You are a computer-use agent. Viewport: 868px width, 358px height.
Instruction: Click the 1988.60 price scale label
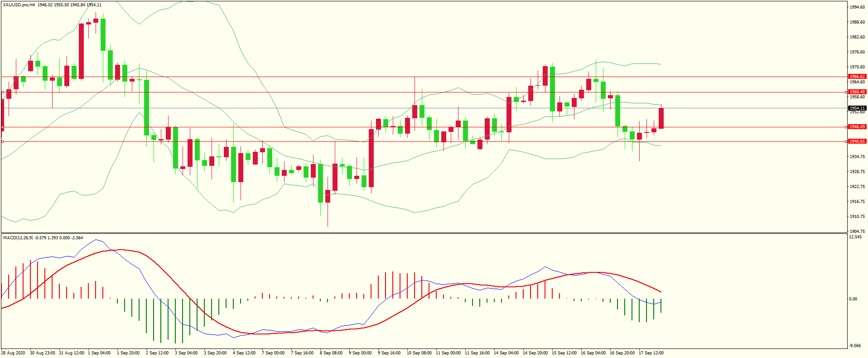pos(858,22)
